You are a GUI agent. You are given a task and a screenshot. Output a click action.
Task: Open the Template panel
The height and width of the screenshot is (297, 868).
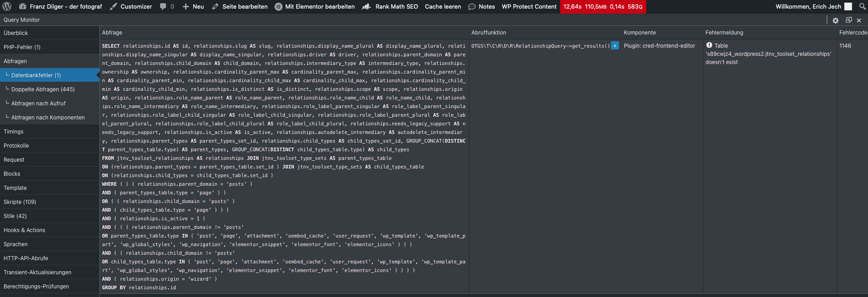[x=49, y=188]
